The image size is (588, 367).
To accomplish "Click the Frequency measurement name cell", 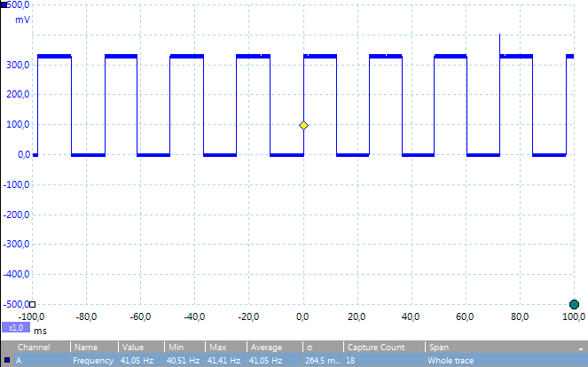I will [93, 360].
